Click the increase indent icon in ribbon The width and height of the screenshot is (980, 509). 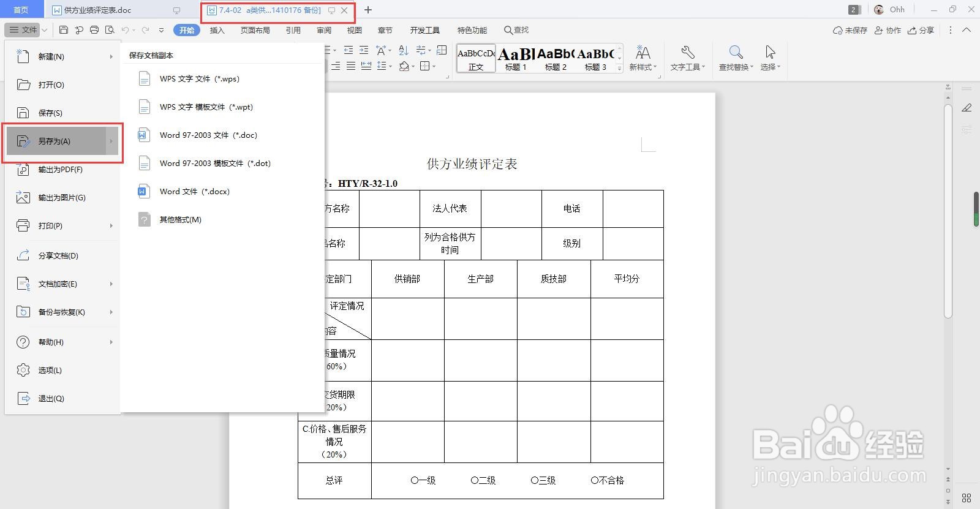pos(364,50)
